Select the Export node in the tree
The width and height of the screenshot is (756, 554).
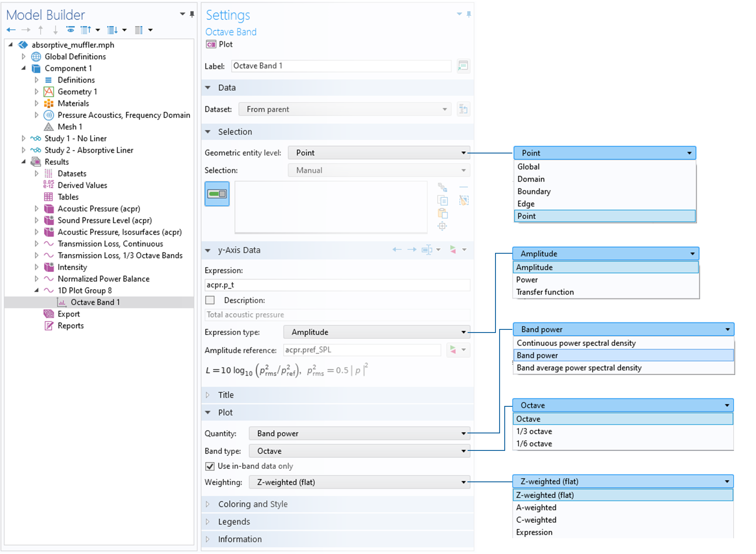(x=69, y=314)
